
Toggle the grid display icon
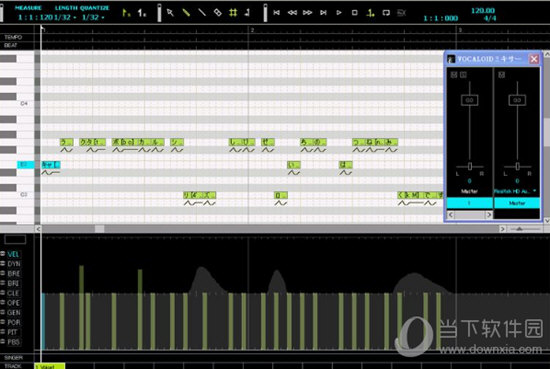click(233, 13)
